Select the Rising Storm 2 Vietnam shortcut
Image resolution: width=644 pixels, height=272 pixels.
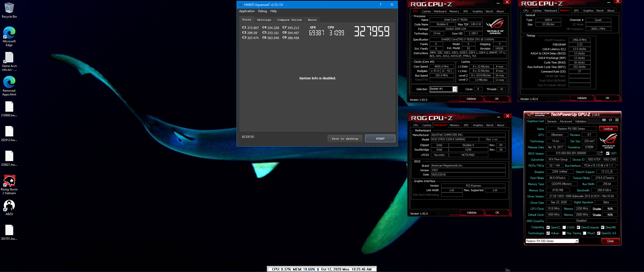pos(9,184)
